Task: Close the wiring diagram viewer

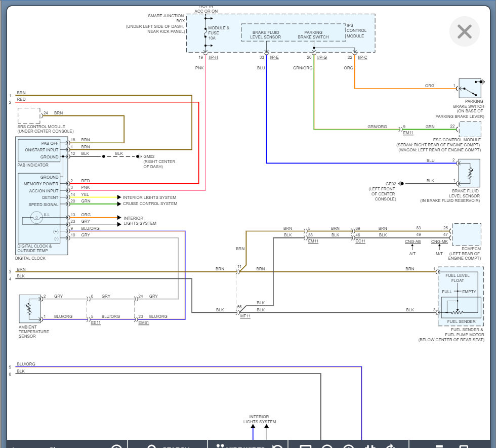Action: tap(464, 32)
